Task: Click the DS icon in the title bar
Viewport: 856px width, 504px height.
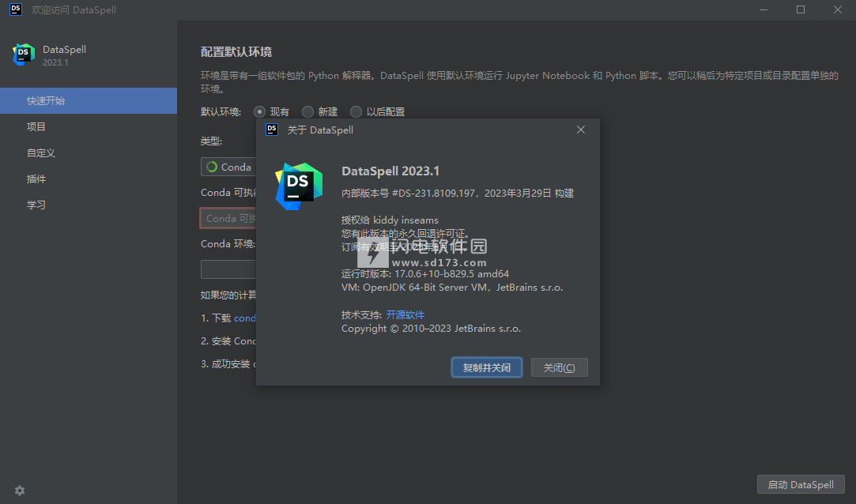Action: coord(16,9)
